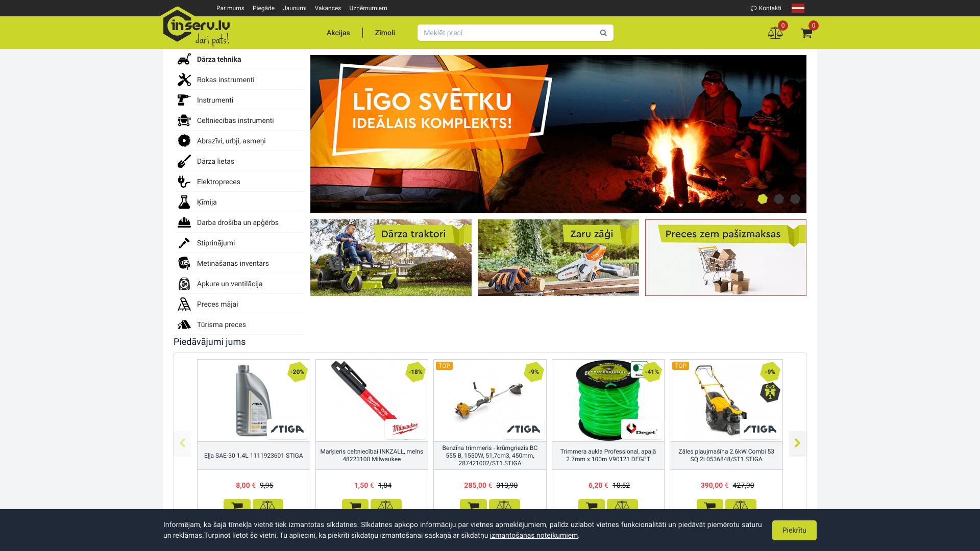Add Milwaukee marker to comparison via scales icon
The width and height of the screenshot is (980, 551).
(x=386, y=506)
